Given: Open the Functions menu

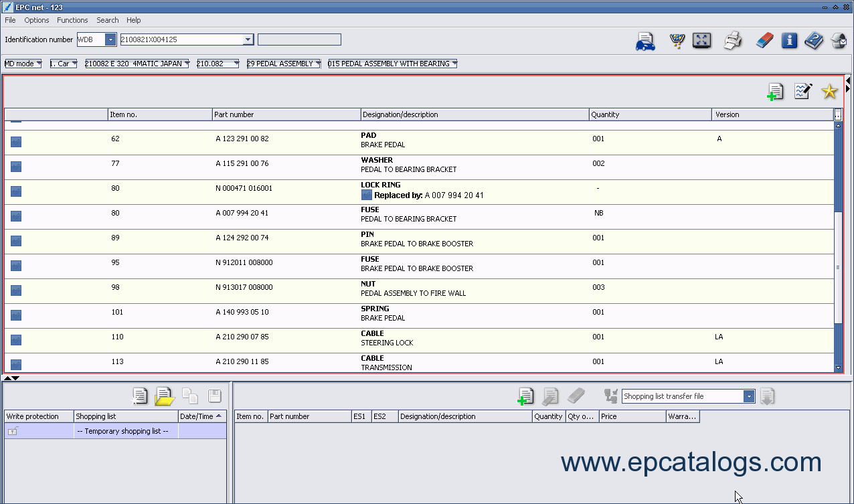Looking at the screenshot, I should 72,20.
